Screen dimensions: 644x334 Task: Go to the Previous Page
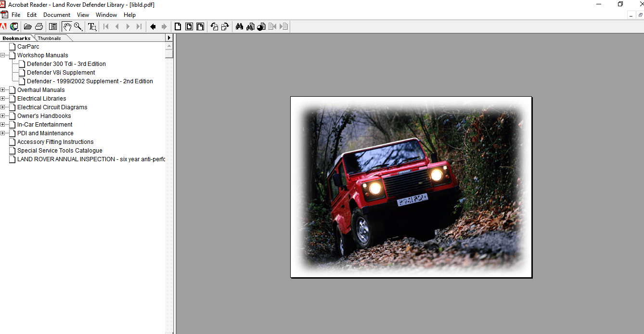click(117, 26)
